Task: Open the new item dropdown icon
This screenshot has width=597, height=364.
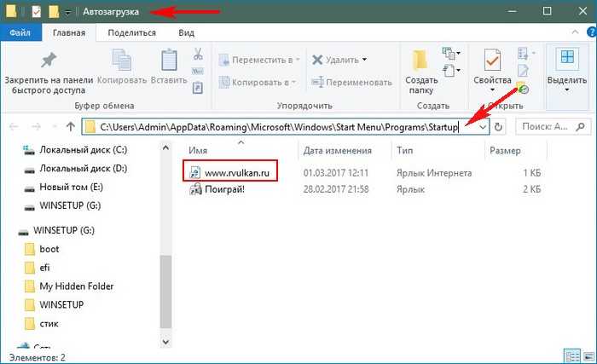Action: pyautogui.click(x=451, y=54)
